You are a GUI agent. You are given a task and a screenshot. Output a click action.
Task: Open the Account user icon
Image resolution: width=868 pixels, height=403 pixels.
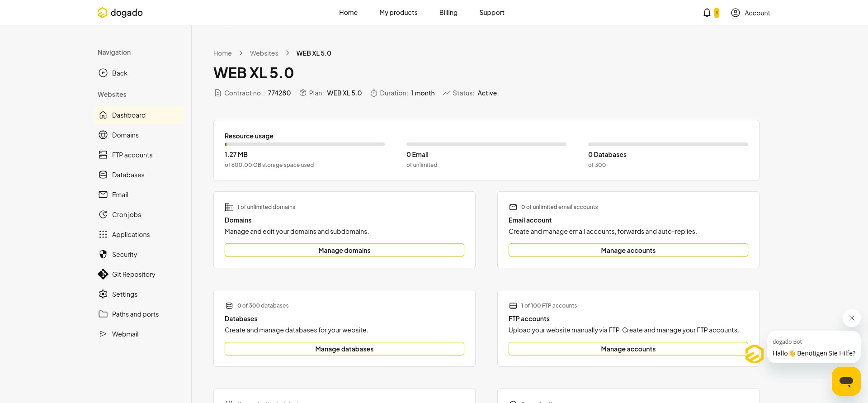pos(736,13)
